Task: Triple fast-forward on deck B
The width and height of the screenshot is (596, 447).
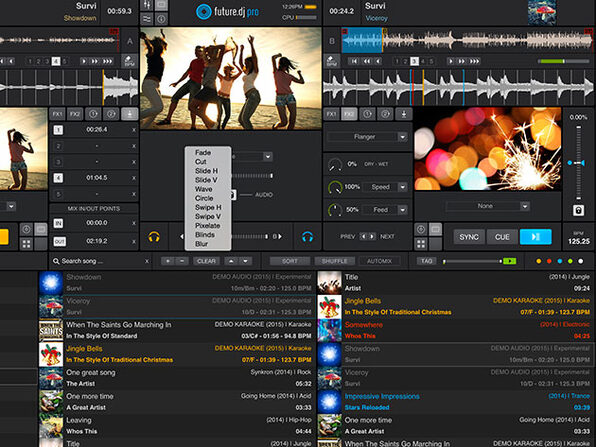Action: click(474, 61)
